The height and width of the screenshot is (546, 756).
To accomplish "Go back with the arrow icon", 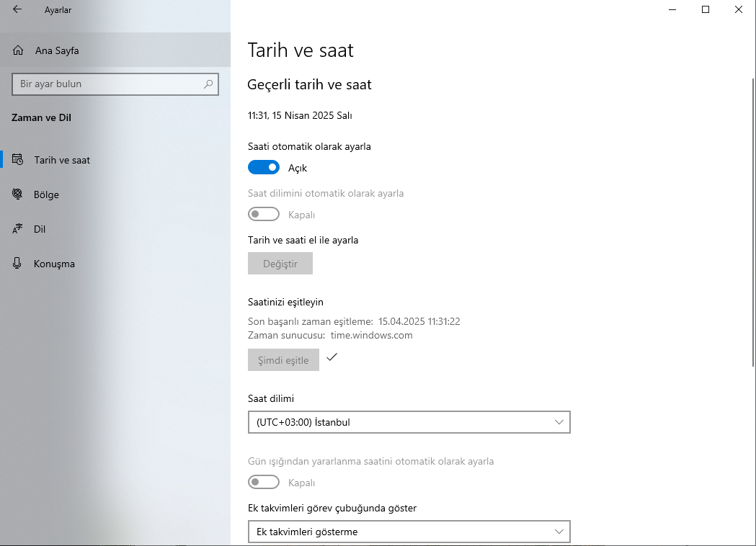I will click(x=17, y=9).
